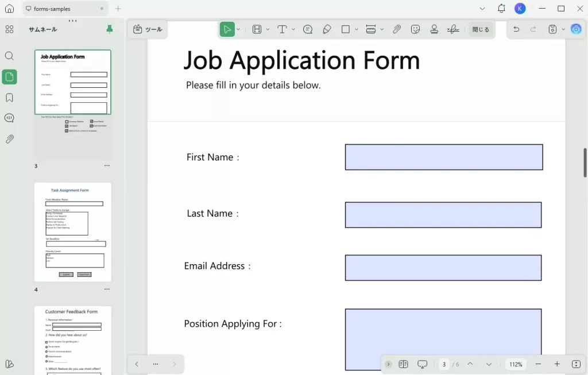Go back with left arrow navigation
The image size is (588, 375).
137,364
